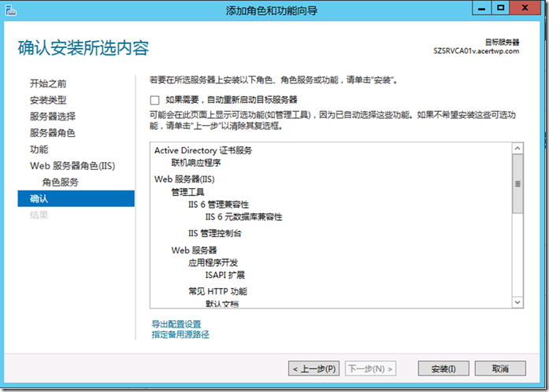This screenshot has width=549, height=392.
Task: Select the Web 服务器 entry in list
Action: (194, 250)
